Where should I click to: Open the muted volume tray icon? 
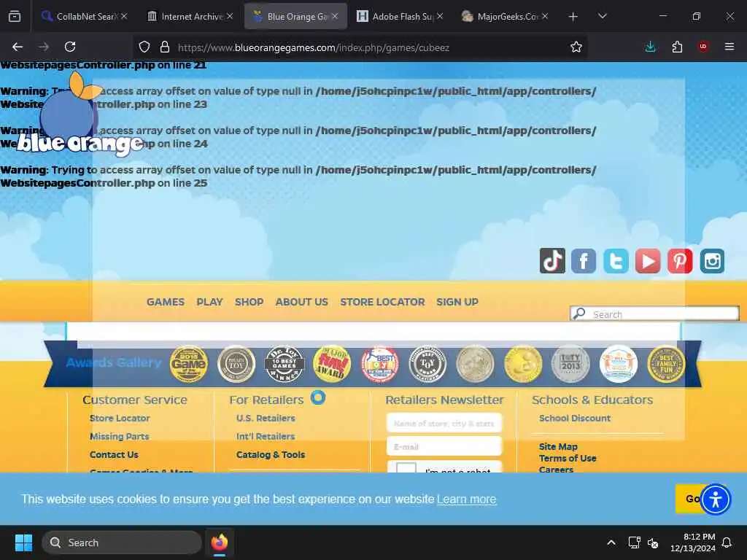(653, 542)
